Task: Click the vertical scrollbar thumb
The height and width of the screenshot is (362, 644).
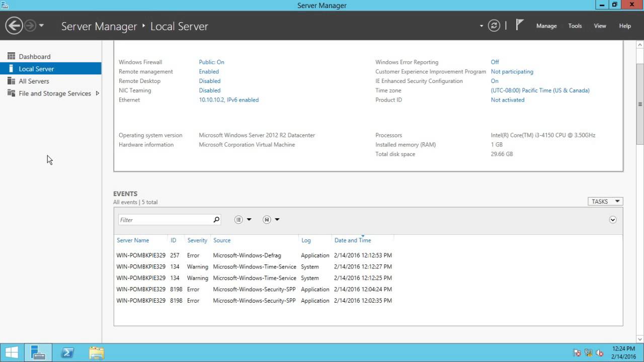Action: [640, 105]
